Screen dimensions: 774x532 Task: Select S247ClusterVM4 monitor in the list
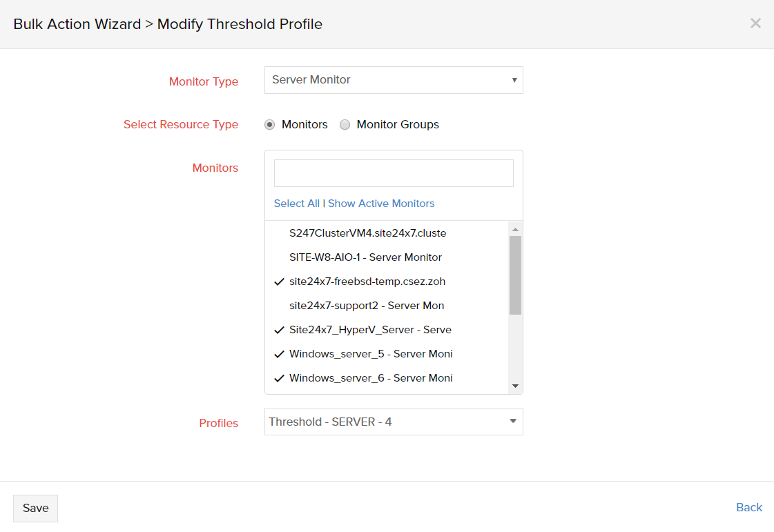(x=367, y=233)
